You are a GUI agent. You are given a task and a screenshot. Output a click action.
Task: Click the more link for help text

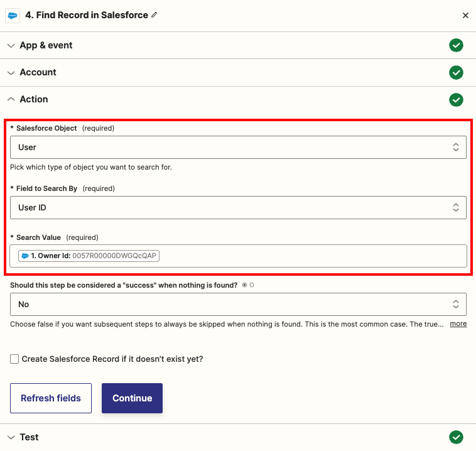(x=458, y=323)
